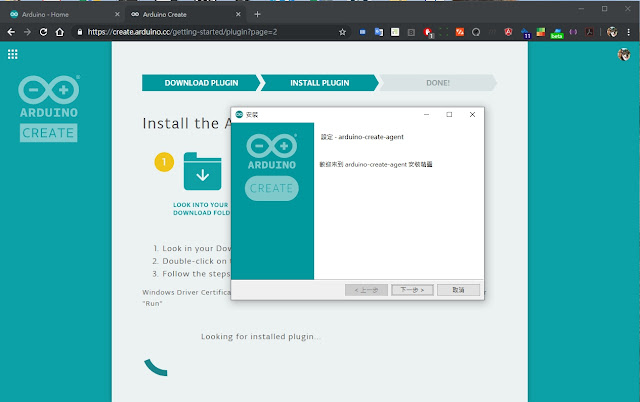The image size is (640, 402).
Task: Click the DOWNLOAD PLUGIN step
Action: coord(201,83)
